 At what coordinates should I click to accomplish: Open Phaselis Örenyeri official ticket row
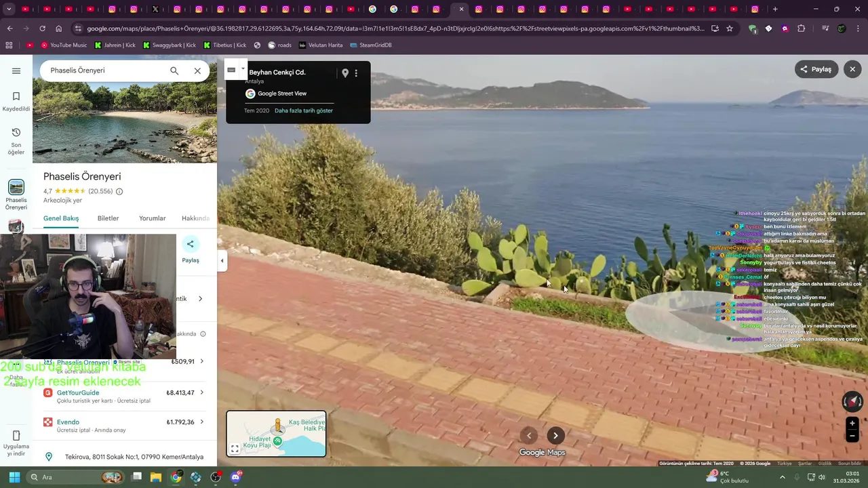click(x=125, y=365)
